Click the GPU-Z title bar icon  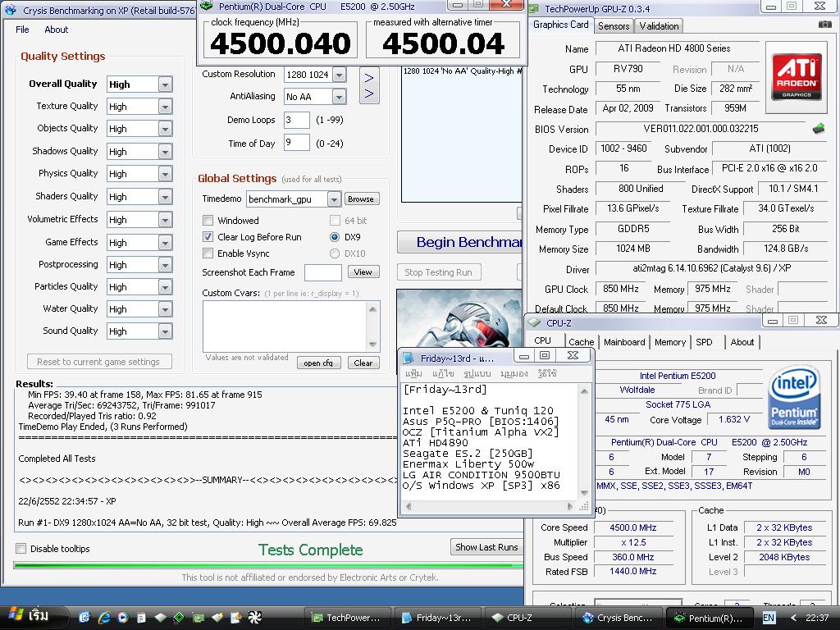pos(533,8)
